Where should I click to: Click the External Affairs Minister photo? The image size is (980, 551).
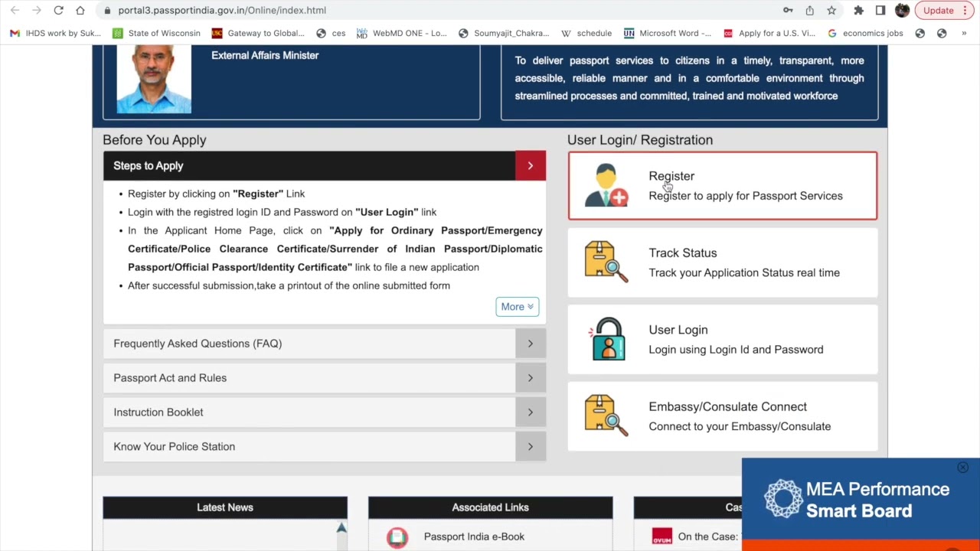click(x=154, y=79)
